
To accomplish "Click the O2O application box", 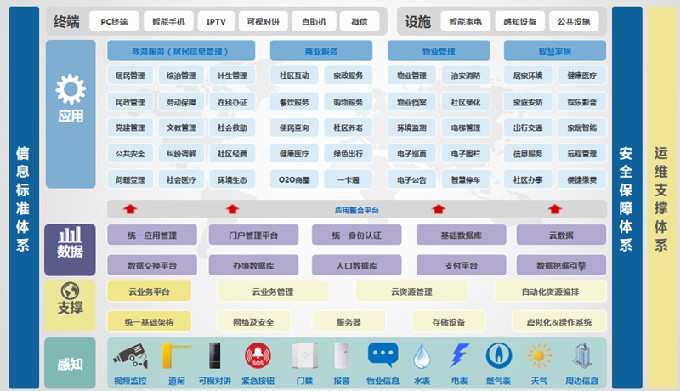I will click(x=294, y=180).
